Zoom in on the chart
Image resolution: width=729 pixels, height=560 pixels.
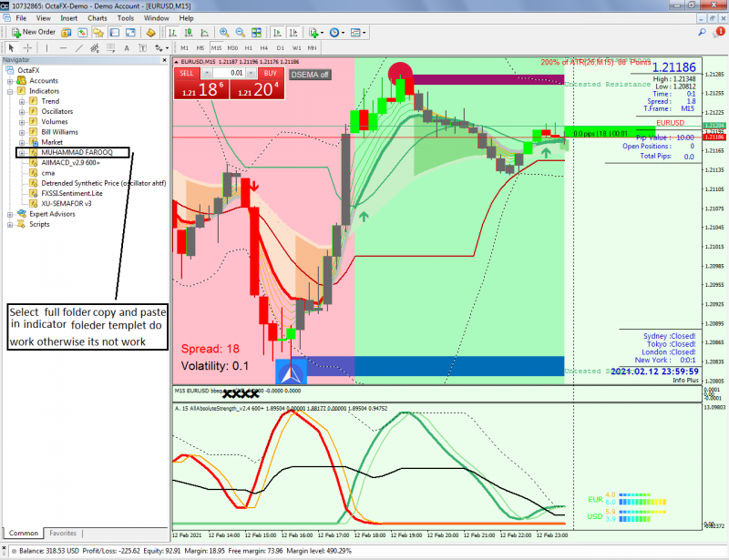(224, 33)
